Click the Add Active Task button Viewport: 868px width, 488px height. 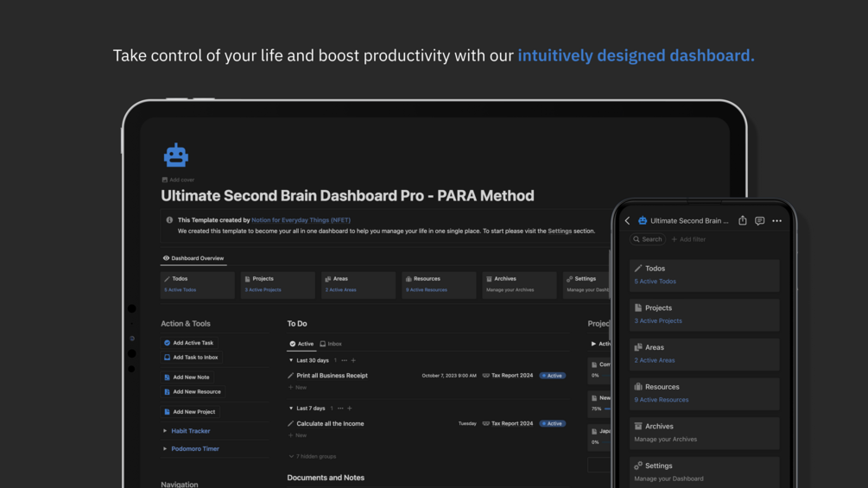coord(189,343)
